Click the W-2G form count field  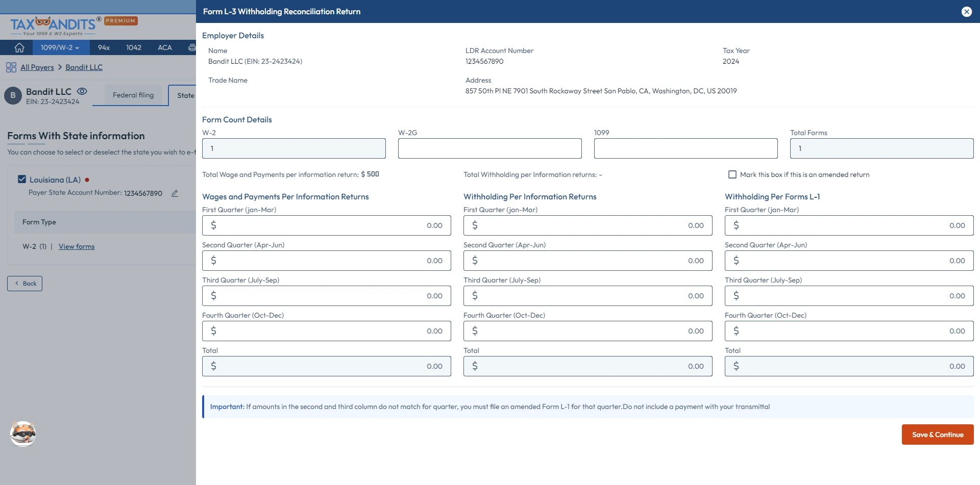(490, 148)
